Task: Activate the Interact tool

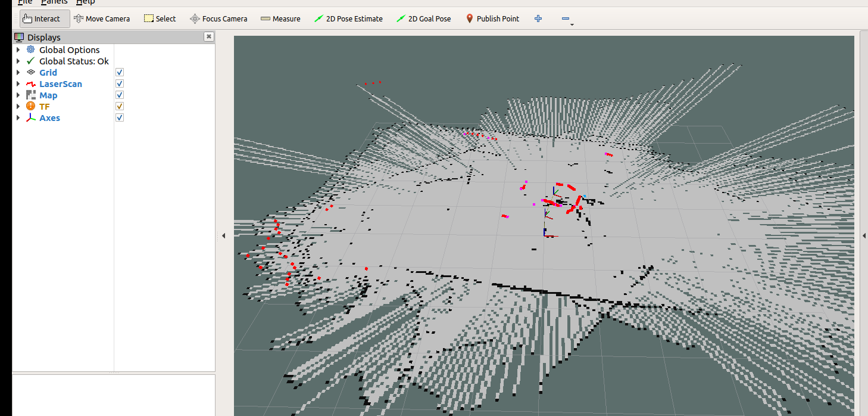Action: click(x=45, y=18)
